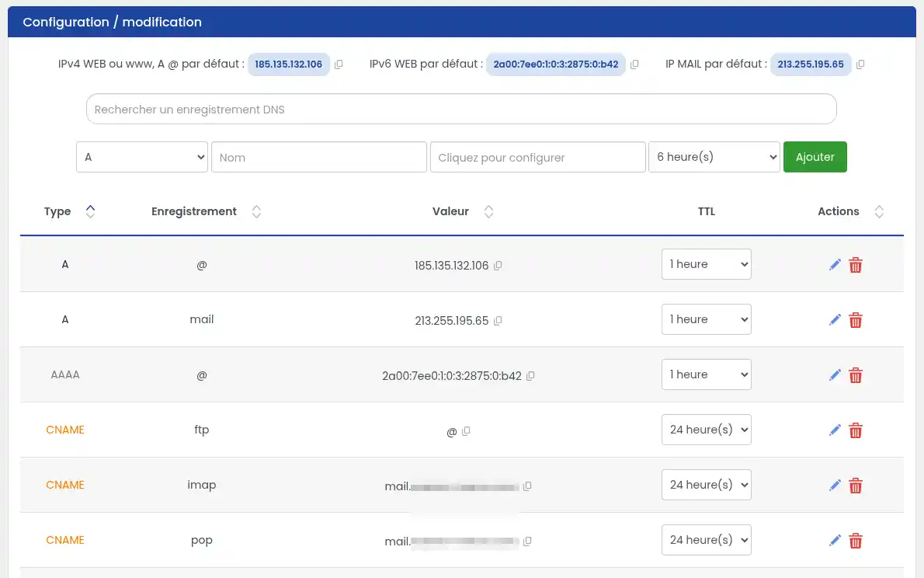Click the Nom input field
The height and width of the screenshot is (578, 924).
pyautogui.click(x=319, y=157)
